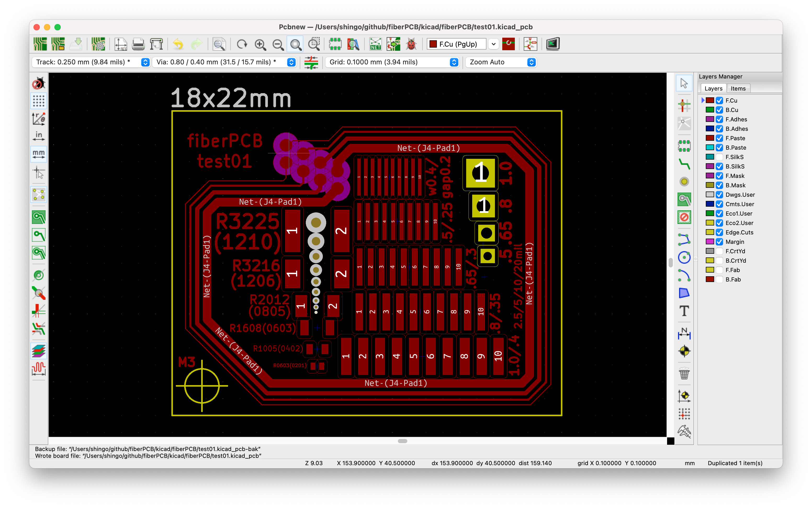Open the Design Rules Checker ladybug icon

coord(411,44)
